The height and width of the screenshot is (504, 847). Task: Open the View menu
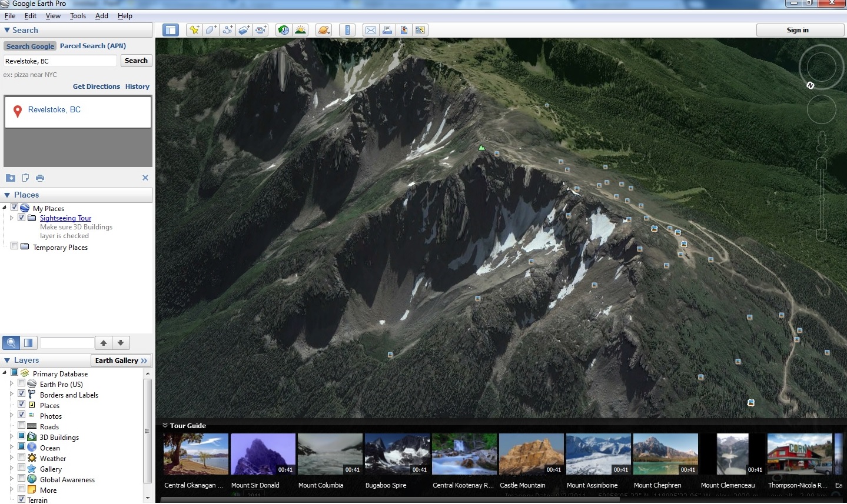(x=53, y=16)
